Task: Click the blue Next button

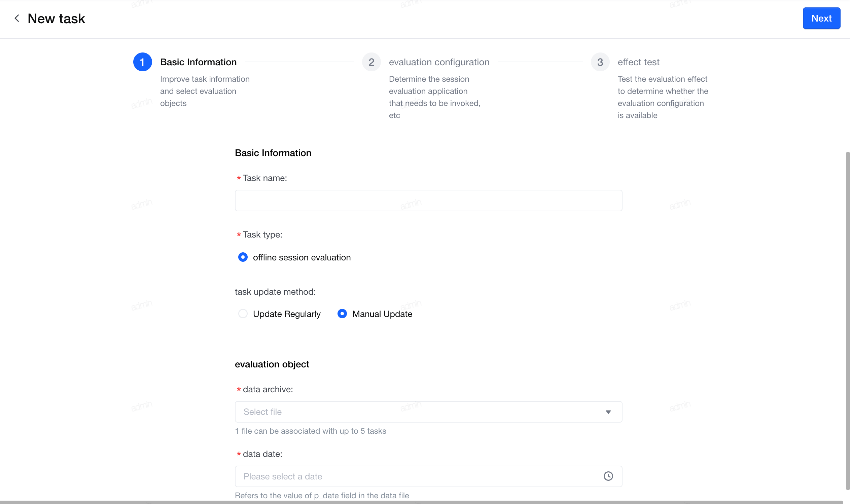Action: pos(821,19)
